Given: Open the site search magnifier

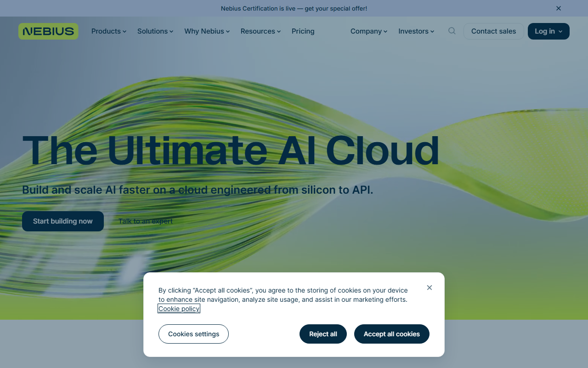Looking at the screenshot, I should click(x=452, y=31).
